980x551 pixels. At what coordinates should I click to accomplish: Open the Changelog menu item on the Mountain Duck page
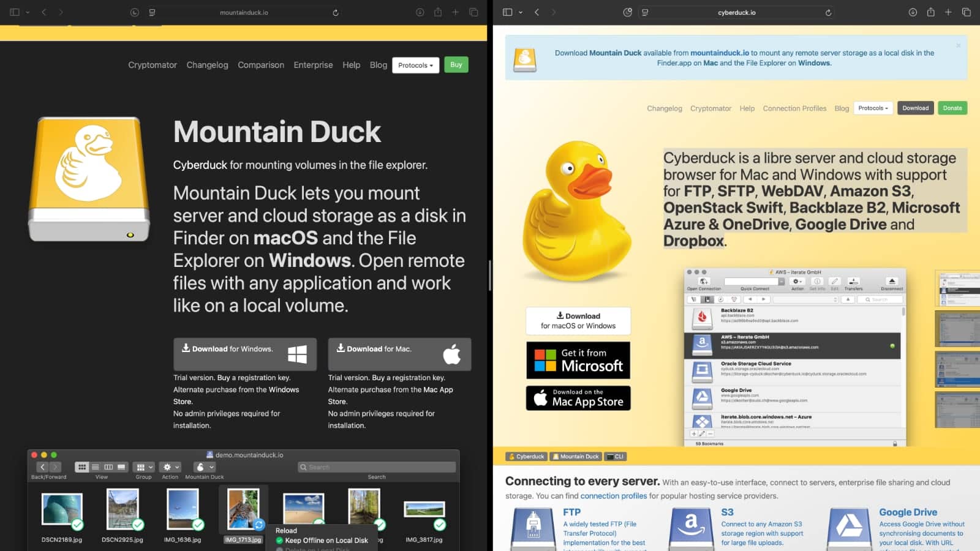207,65
